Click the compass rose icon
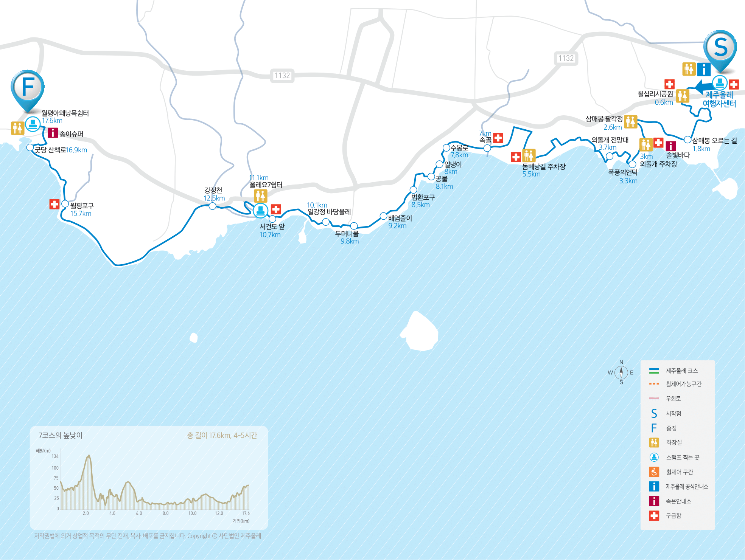Image resolution: width=745 pixels, height=560 pixels. coord(621,372)
